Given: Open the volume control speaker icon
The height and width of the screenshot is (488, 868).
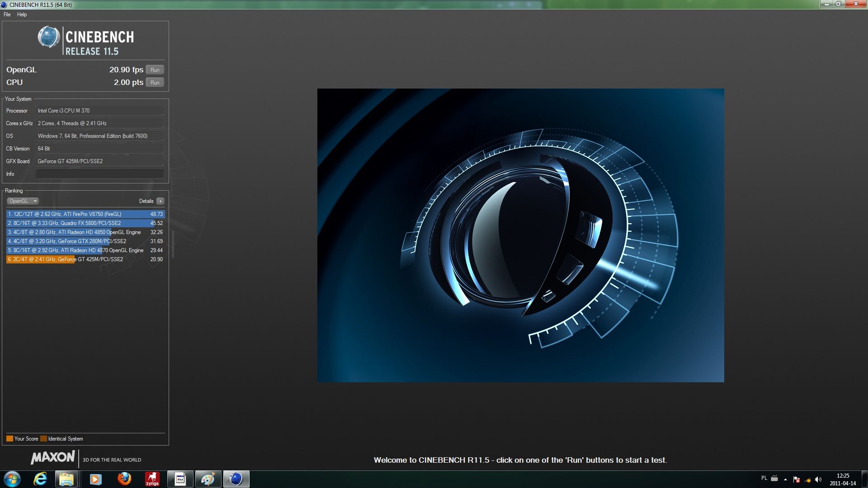Looking at the screenshot, I should pos(818,479).
